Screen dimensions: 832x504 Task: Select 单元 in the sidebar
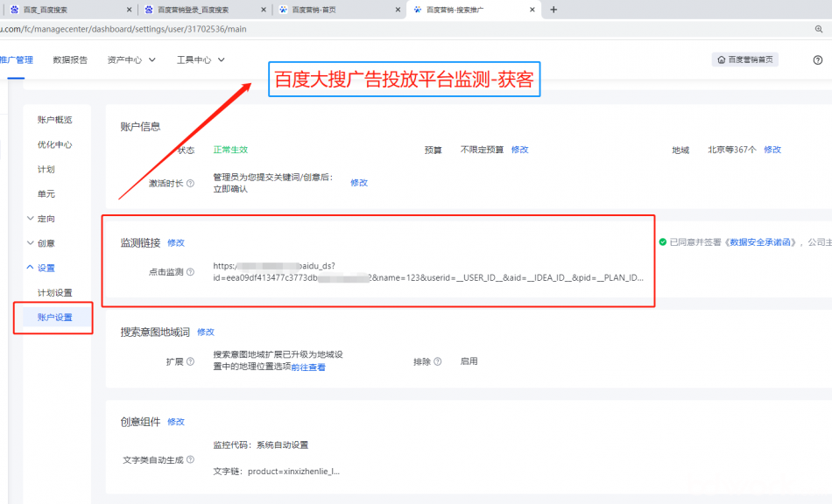(x=46, y=194)
